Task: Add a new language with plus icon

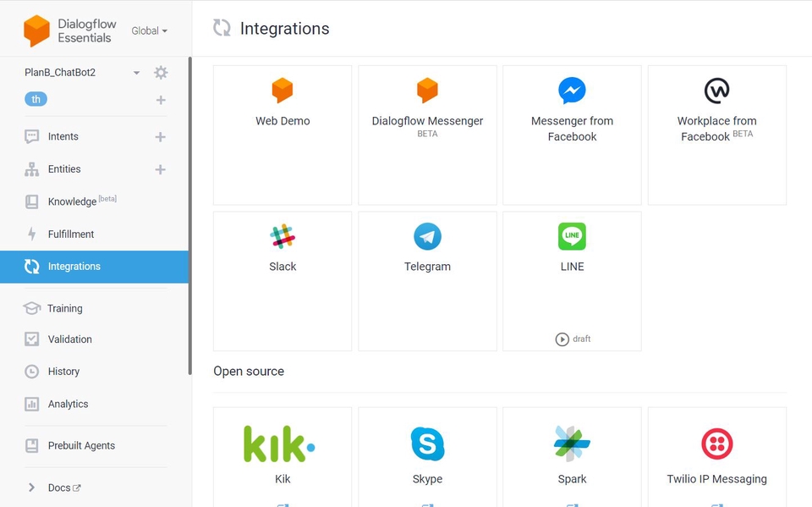Action: pyautogui.click(x=161, y=100)
